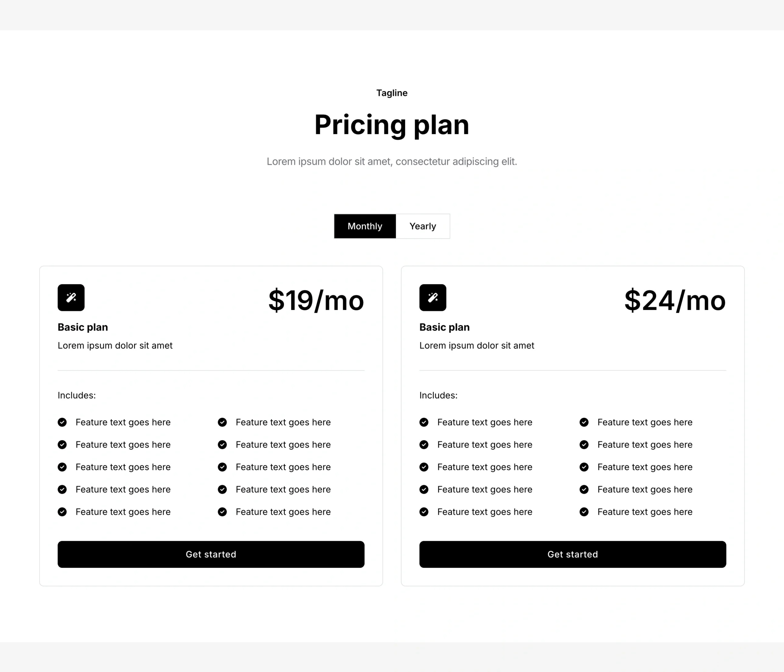Click the magic wand icon on the $24 plan
784x672 pixels.
[432, 297]
